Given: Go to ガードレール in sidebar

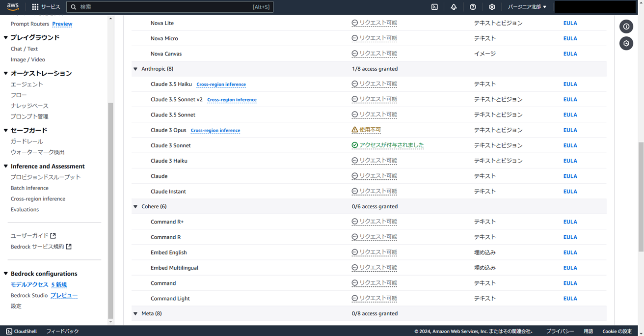Looking at the screenshot, I should point(27,141).
